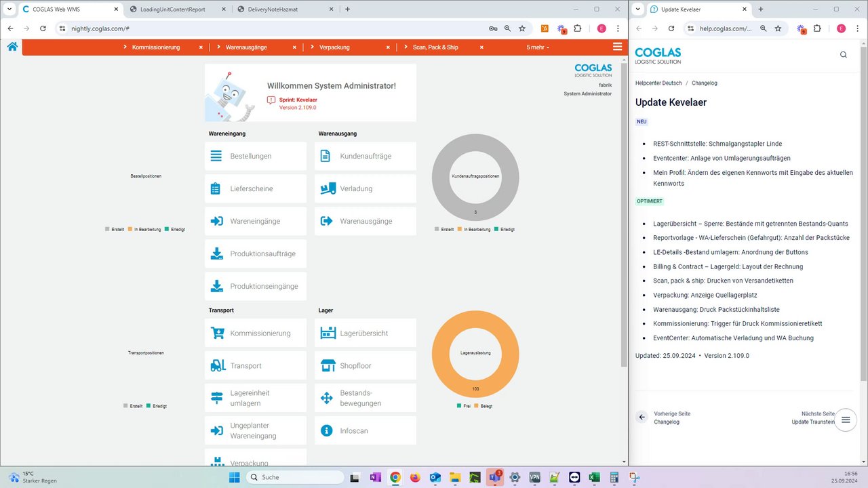Open Excel from the taskbar

point(594,477)
